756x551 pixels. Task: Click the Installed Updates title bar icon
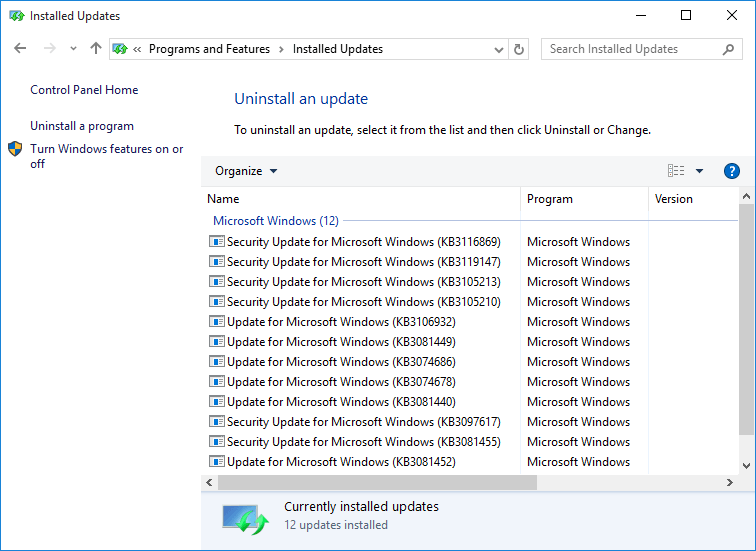pyautogui.click(x=17, y=16)
